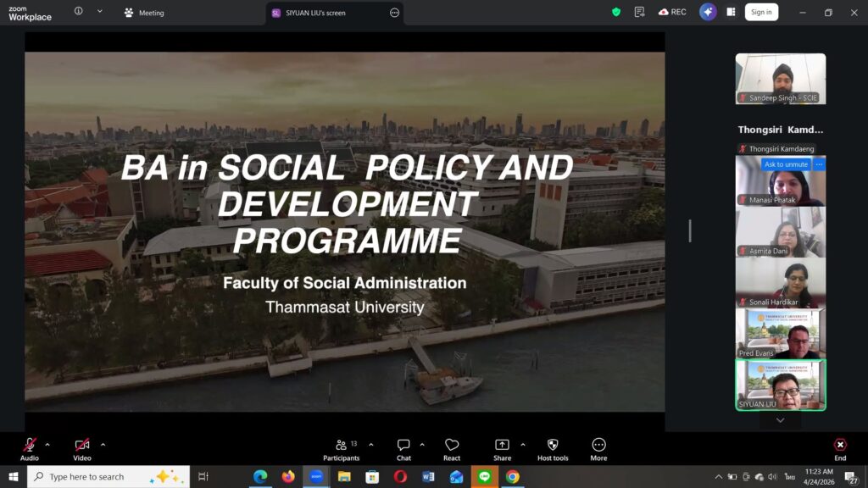The width and height of the screenshot is (868, 488).
Task: Grab the gallery panel divider handle
Action: click(690, 230)
